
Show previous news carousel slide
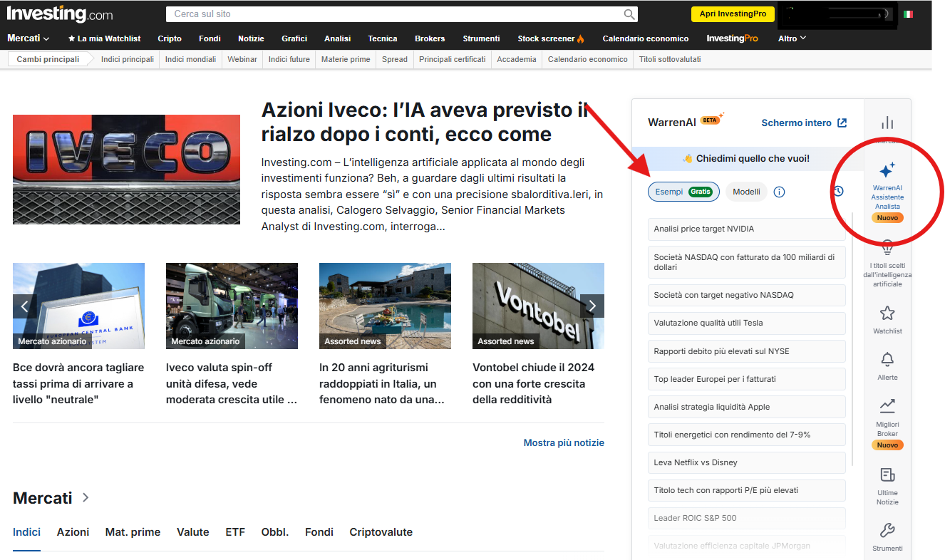coord(25,306)
